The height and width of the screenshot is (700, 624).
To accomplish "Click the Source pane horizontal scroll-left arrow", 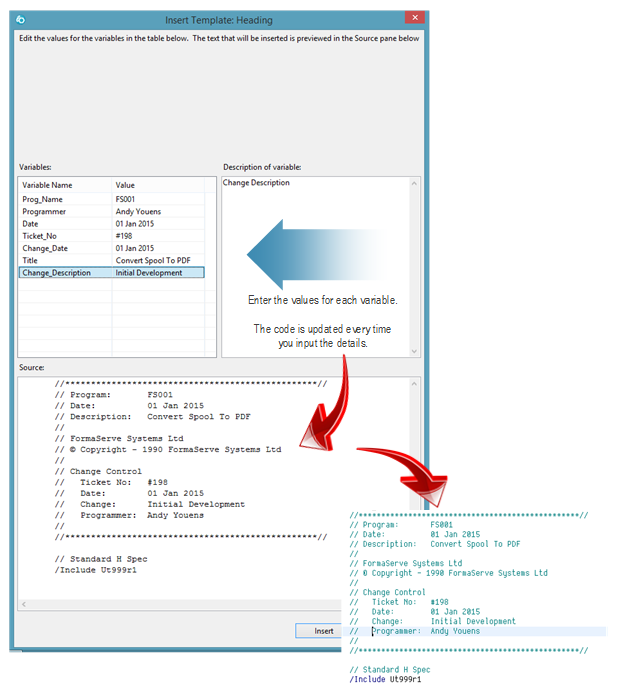I will tap(25, 605).
